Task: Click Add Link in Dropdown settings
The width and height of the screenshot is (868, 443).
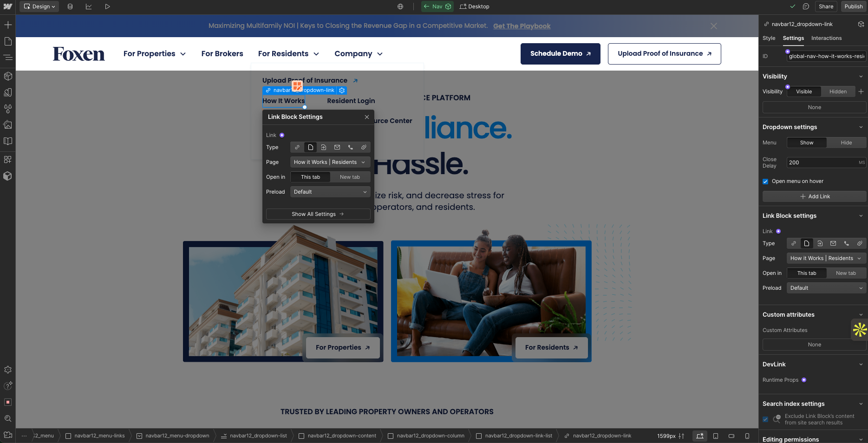Action: (815, 196)
